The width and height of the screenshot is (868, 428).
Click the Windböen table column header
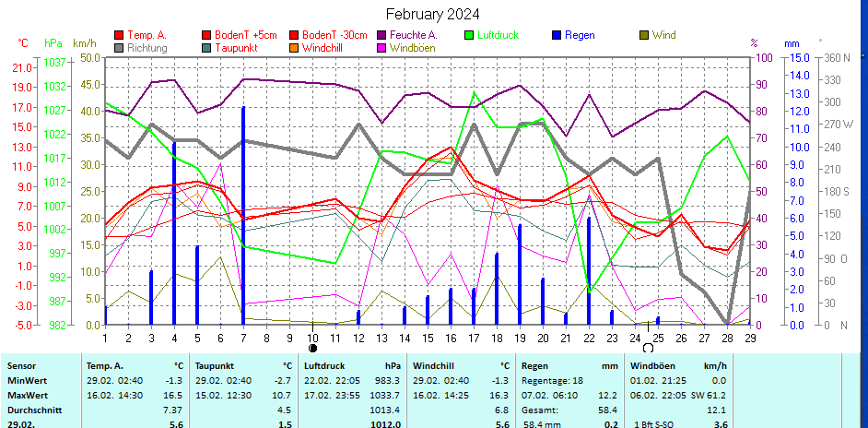[x=651, y=366]
